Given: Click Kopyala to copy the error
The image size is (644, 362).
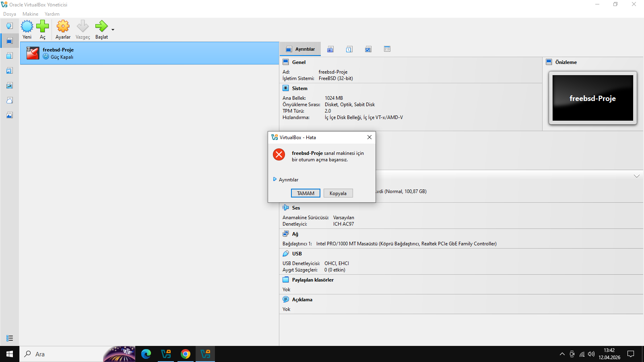Looking at the screenshot, I should point(338,193).
